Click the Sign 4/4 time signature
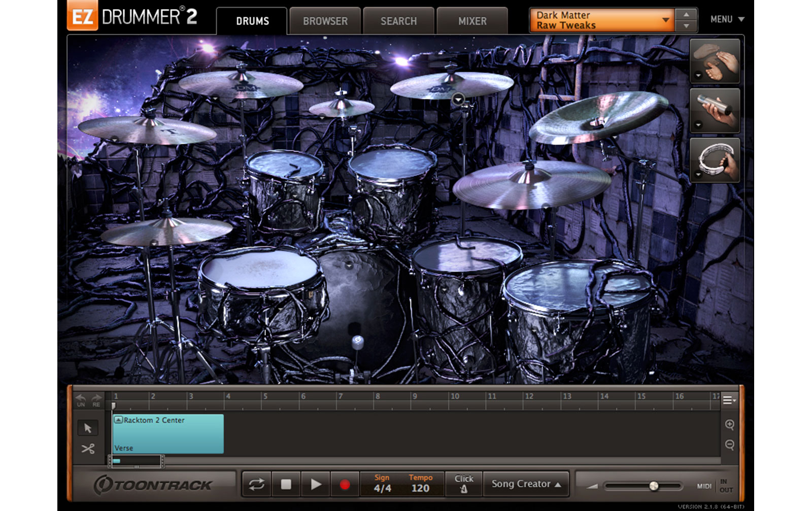The height and width of the screenshot is (511, 812). pos(382,484)
